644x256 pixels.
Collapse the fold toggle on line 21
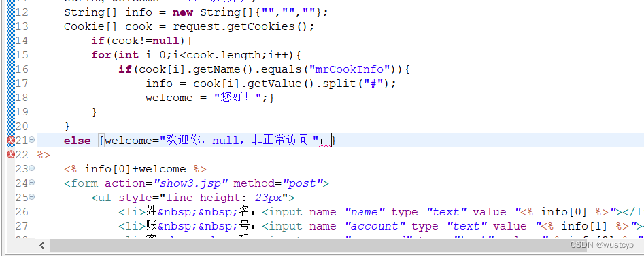pos(32,141)
